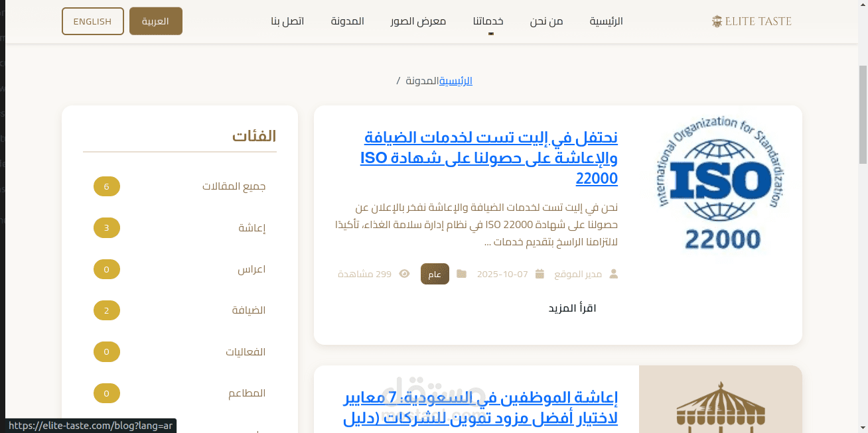
Task: Click the مدير الموقع author name
Action: (x=578, y=274)
